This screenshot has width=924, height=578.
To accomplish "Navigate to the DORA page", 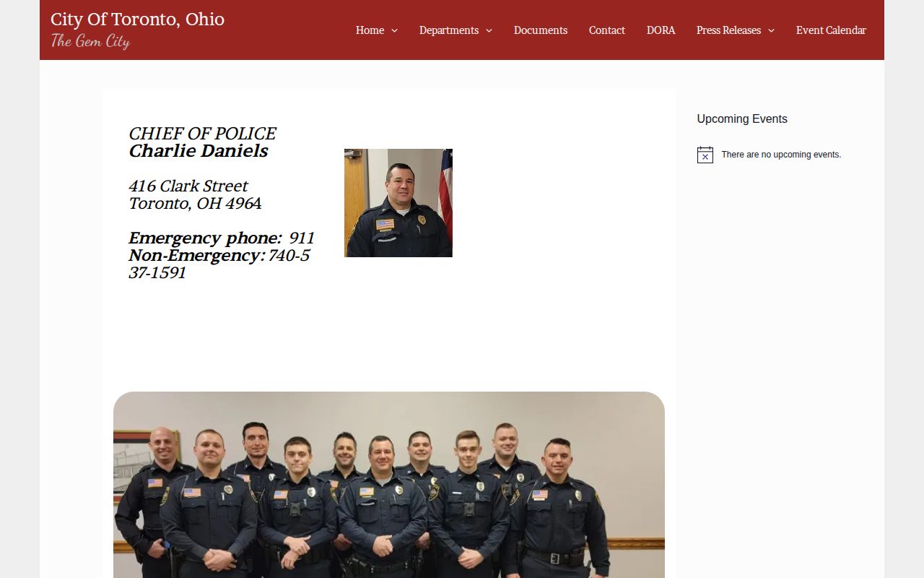I will point(661,30).
